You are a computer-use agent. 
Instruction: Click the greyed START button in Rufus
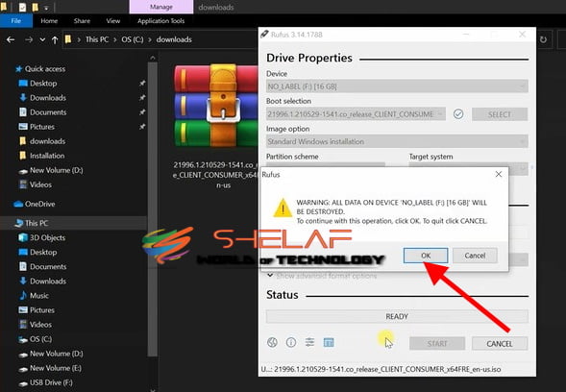click(437, 344)
